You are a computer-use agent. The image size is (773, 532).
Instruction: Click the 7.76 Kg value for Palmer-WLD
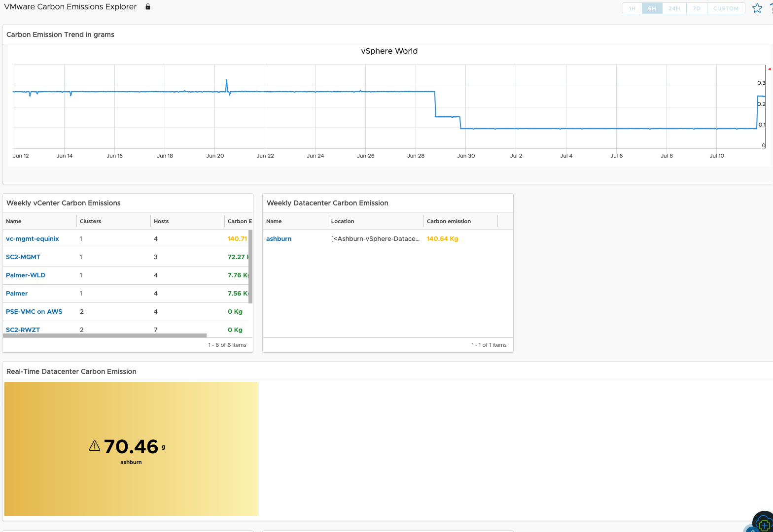click(x=238, y=275)
